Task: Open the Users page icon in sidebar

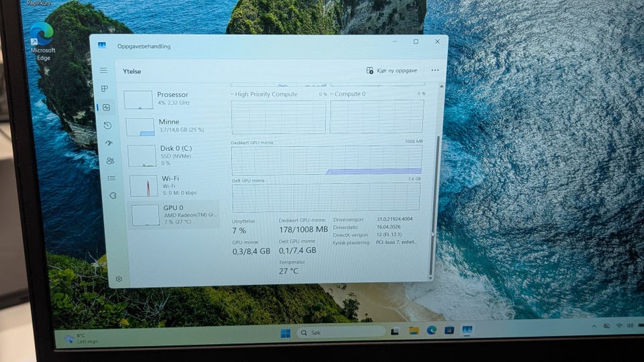Action: 110,161
